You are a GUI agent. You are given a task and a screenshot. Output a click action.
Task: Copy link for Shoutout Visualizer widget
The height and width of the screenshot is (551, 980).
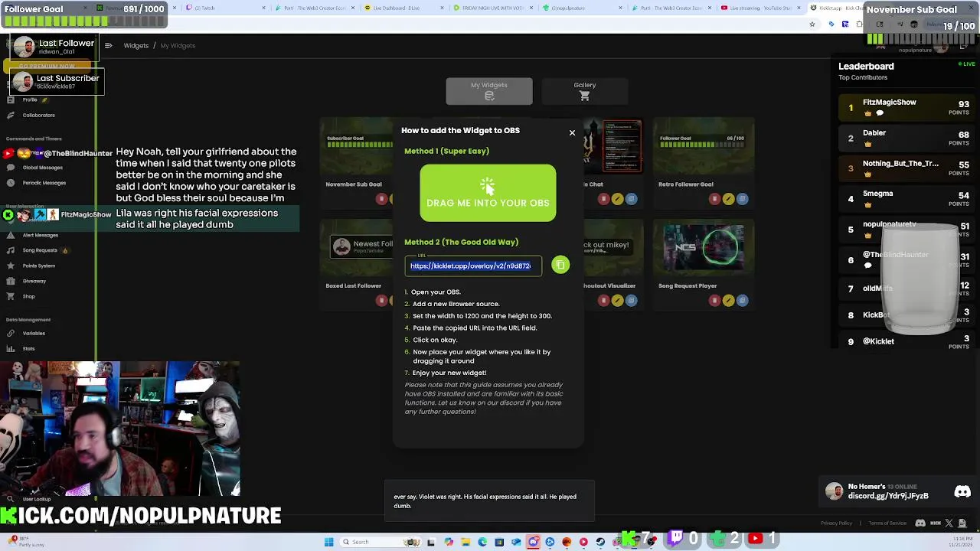click(631, 300)
